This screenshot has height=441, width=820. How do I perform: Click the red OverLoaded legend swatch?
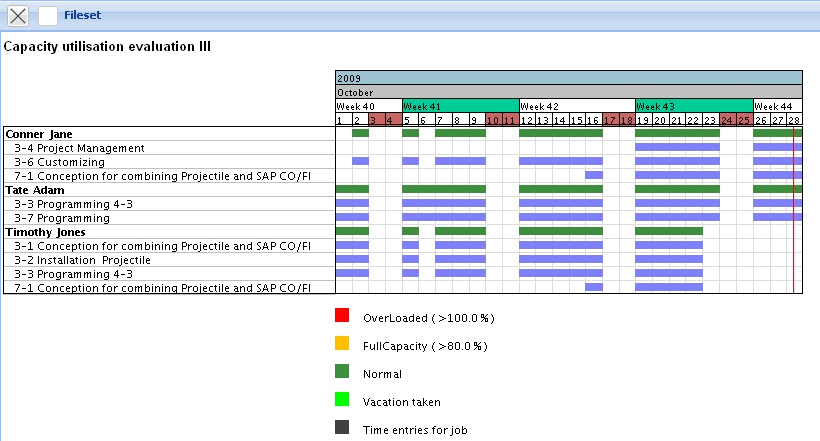342,316
